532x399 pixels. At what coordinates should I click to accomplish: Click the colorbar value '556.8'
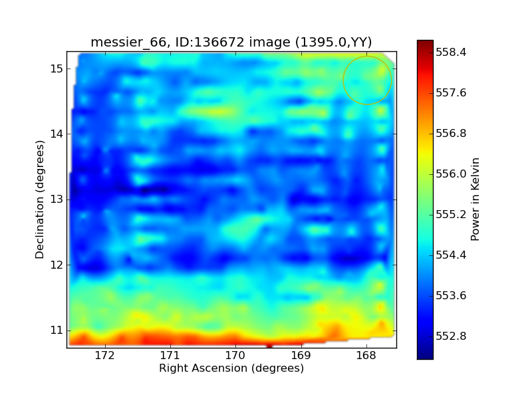(x=451, y=134)
